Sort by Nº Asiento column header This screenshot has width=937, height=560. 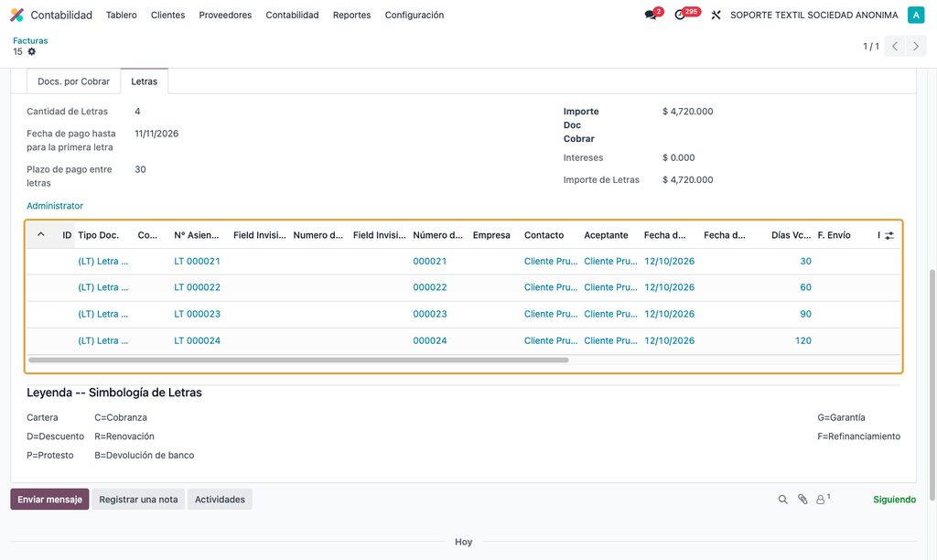tap(197, 235)
